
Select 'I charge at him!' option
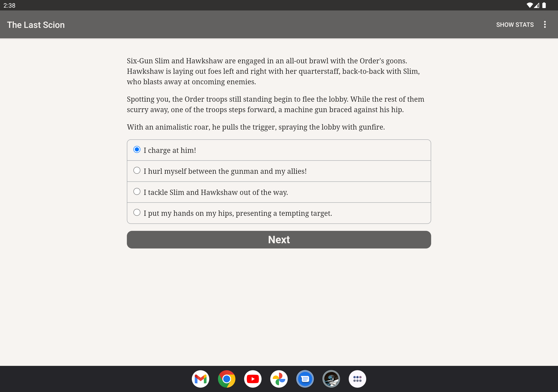137,150
